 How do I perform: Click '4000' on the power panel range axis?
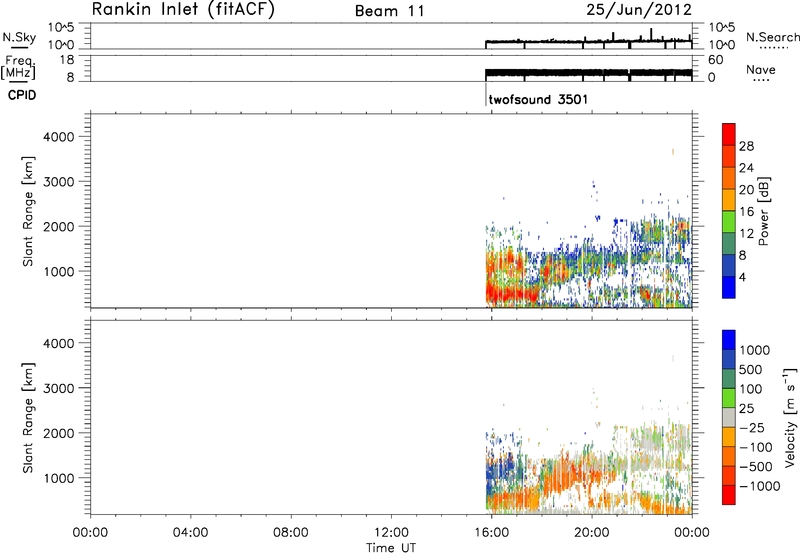click(59, 137)
